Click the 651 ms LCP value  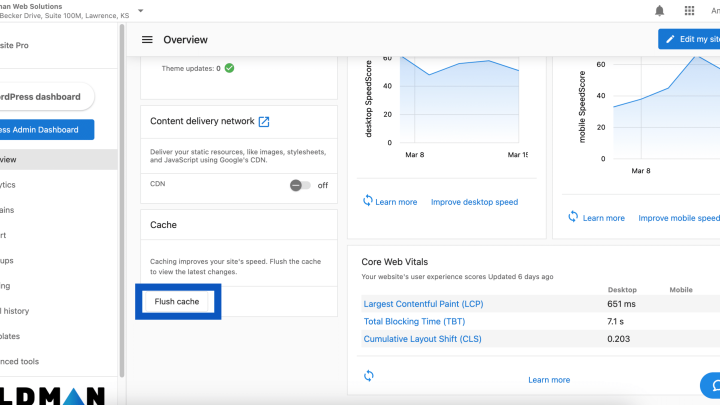click(x=621, y=304)
